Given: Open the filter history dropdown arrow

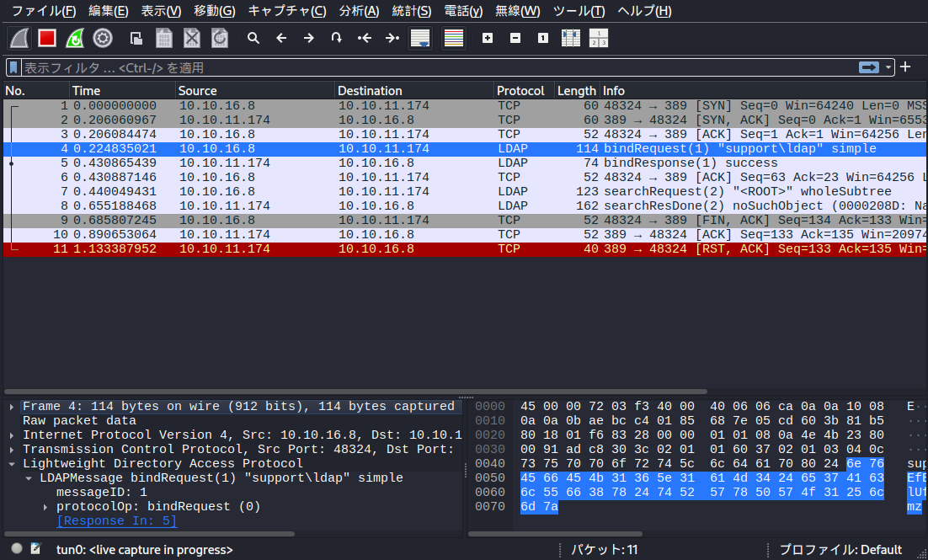Looking at the screenshot, I should click(888, 67).
